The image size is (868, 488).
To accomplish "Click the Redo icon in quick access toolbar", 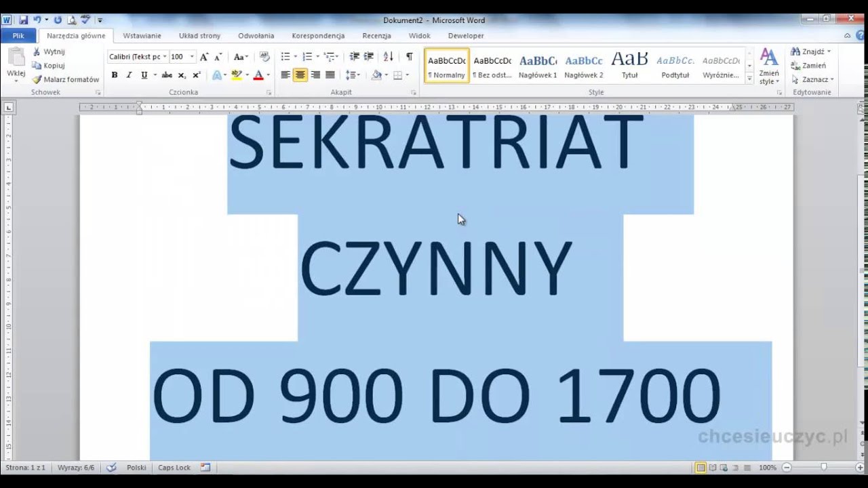I will 58,20.
